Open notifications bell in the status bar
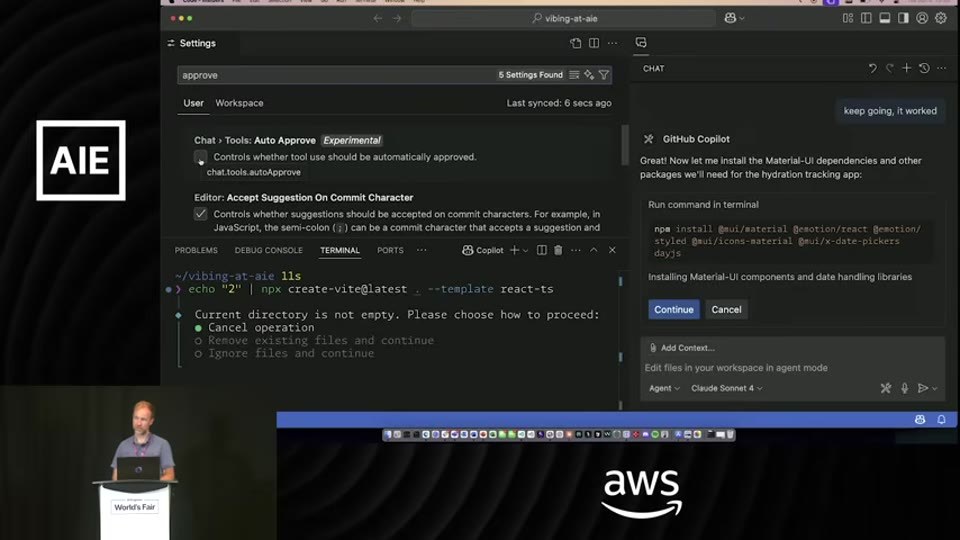The width and height of the screenshot is (960, 540). tap(941, 419)
